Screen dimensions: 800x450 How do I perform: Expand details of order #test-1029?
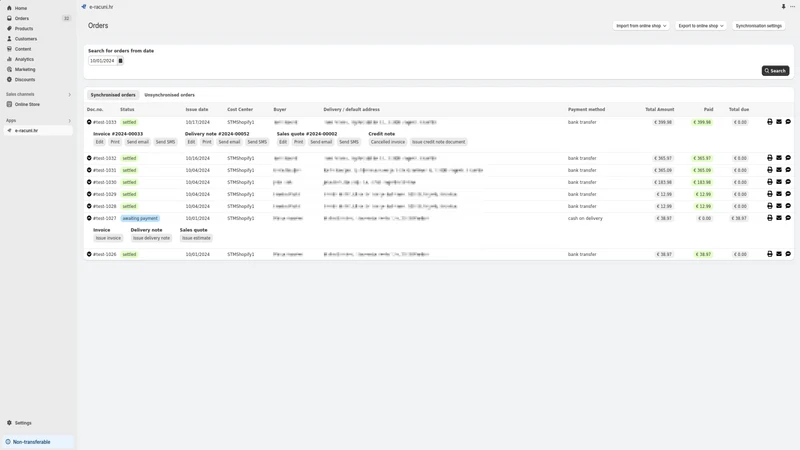click(x=89, y=194)
